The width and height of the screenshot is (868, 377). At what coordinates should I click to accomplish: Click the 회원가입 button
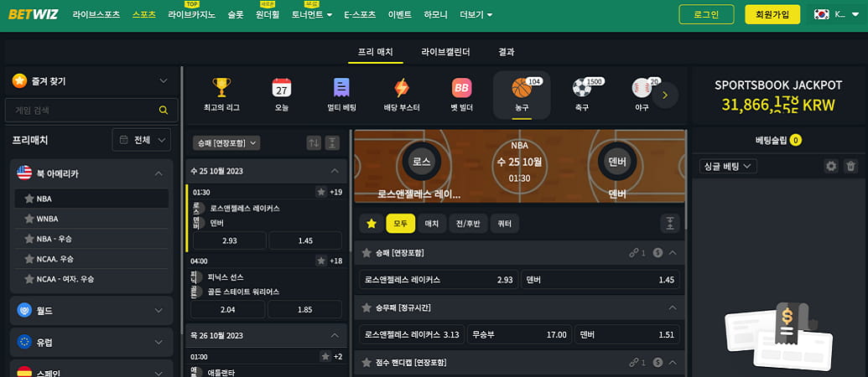pyautogui.click(x=772, y=14)
